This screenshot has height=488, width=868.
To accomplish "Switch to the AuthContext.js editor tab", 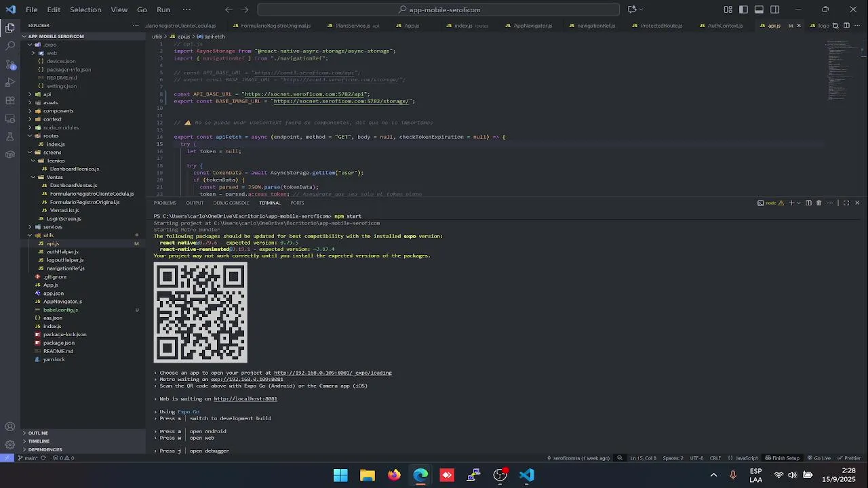I will pyautogui.click(x=721, y=26).
